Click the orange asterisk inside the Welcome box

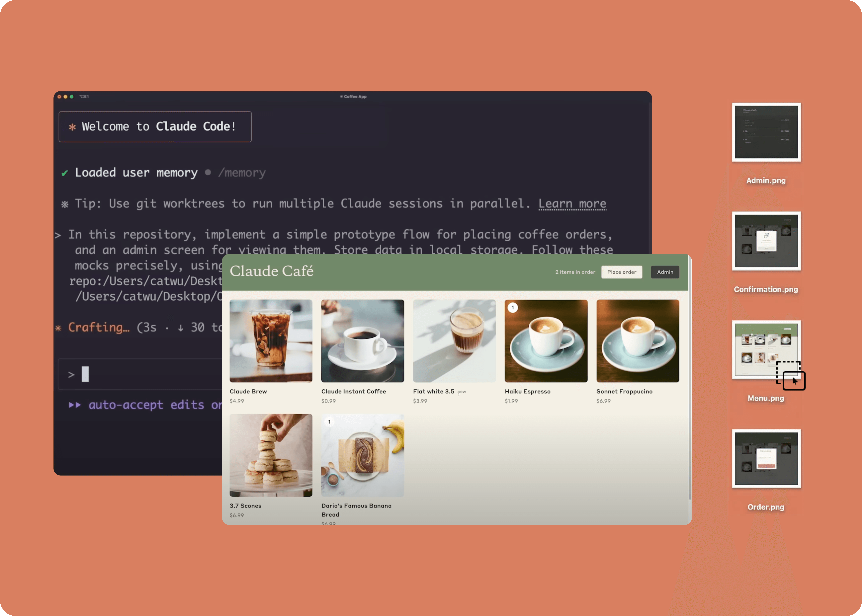[x=72, y=127]
